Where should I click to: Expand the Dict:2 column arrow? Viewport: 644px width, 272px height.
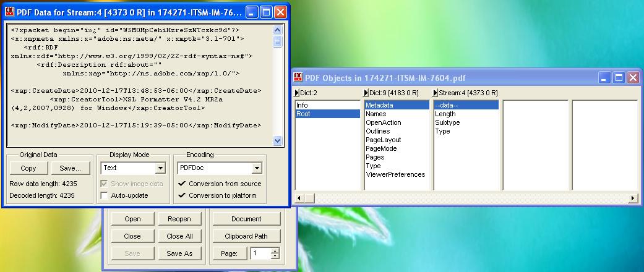(x=298, y=93)
